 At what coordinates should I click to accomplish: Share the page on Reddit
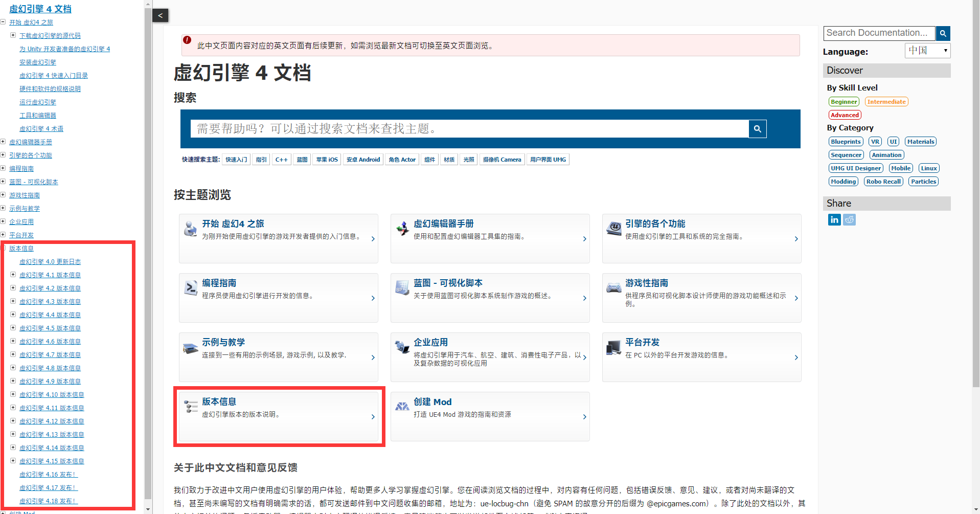coord(849,219)
